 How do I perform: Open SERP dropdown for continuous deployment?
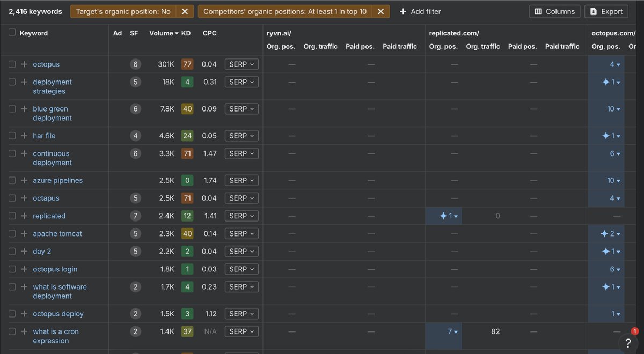coord(241,153)
